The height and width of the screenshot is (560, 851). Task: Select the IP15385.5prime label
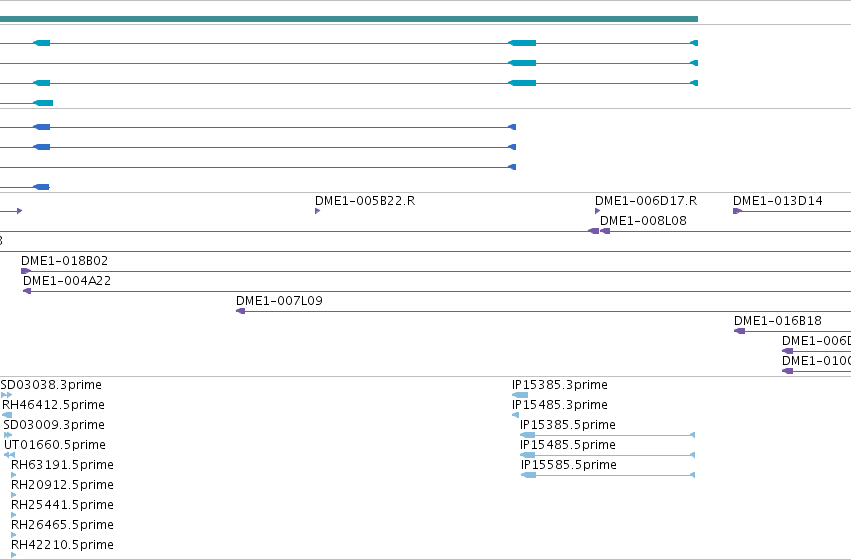568,425
